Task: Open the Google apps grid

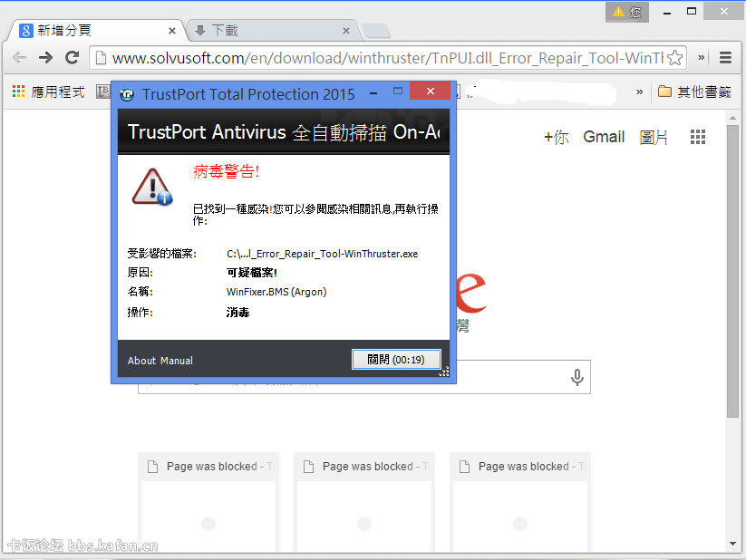Action: (697, 137)
